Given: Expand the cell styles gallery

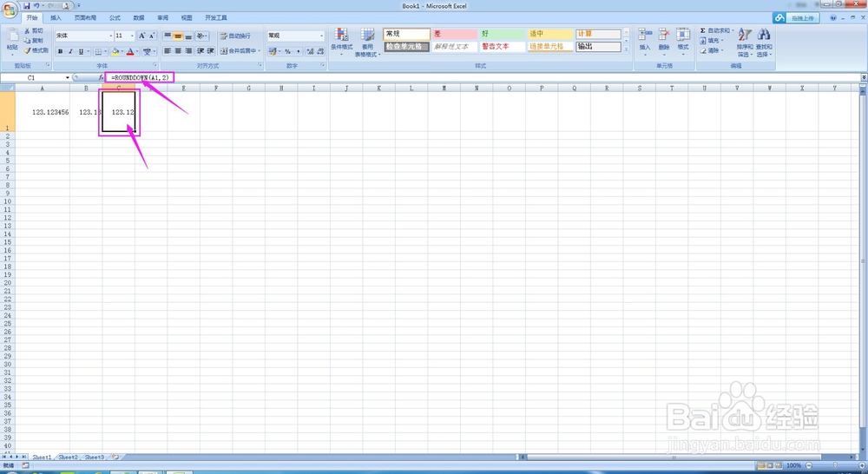Looking at the screenshot, I should point(626,49).
